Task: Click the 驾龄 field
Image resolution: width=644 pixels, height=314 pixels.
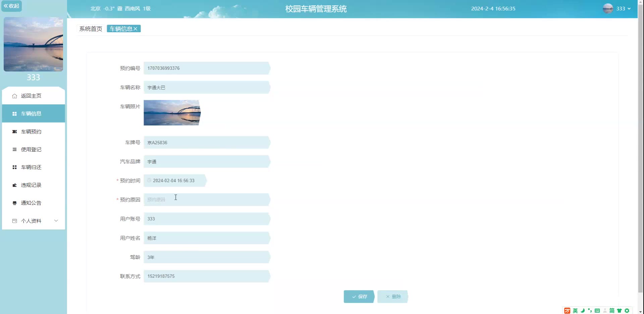Action: click(207, 257)
